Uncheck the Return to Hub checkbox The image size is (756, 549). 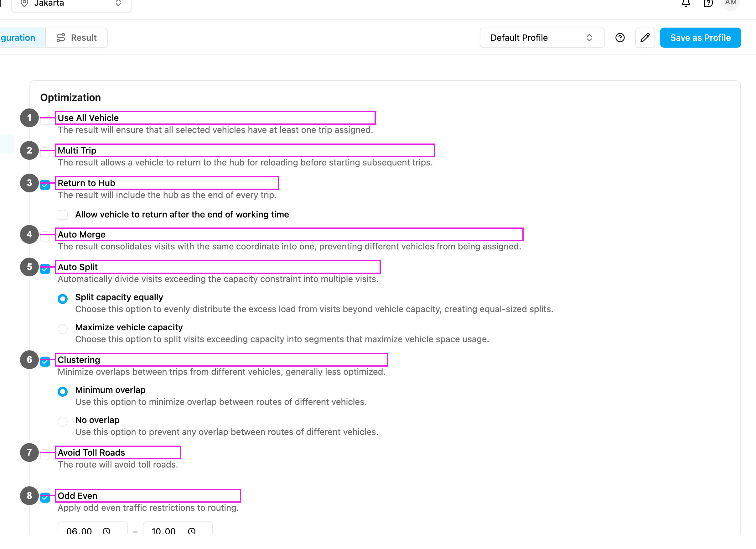coord(45,185)
